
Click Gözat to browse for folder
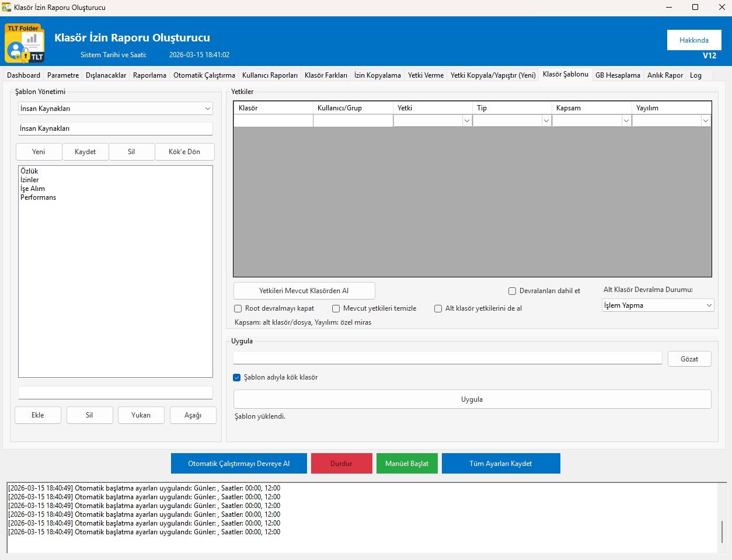click(x=689, y=359)
